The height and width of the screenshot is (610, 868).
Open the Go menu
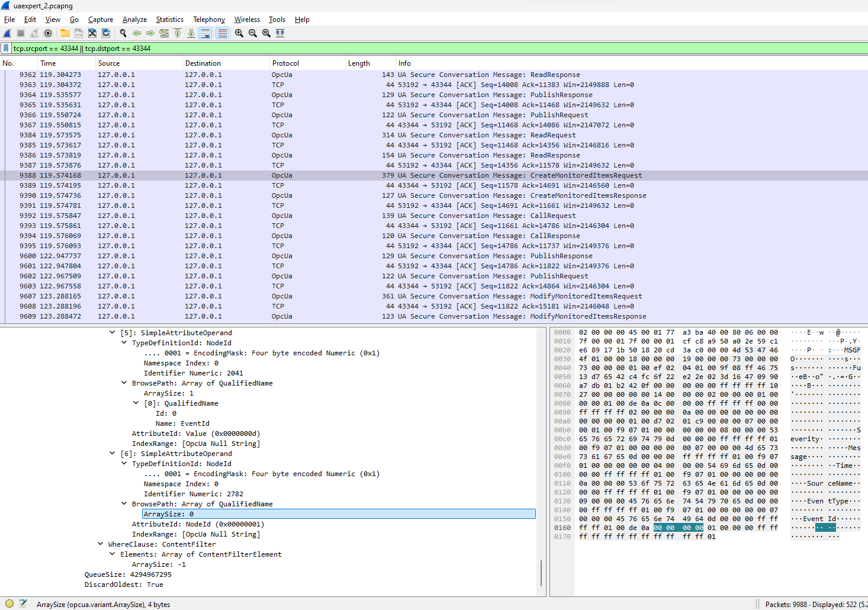point(74,20)
